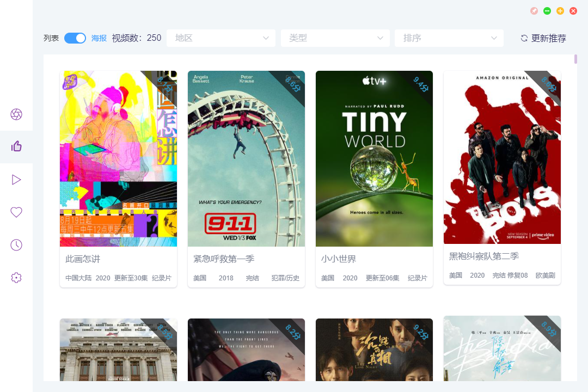Click the pink pin-window icon at top right
This screenshot has height=392, width=588.
pos(534,11)
